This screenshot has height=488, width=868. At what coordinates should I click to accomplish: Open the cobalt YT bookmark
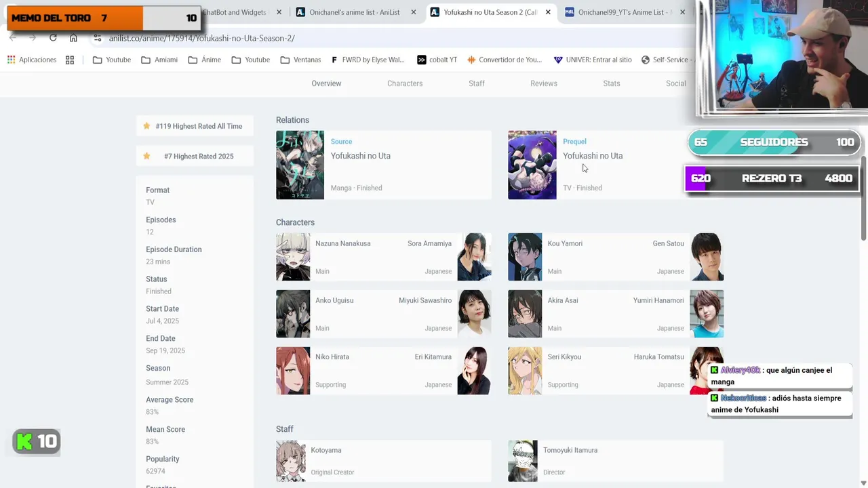(x=437, y=60)
